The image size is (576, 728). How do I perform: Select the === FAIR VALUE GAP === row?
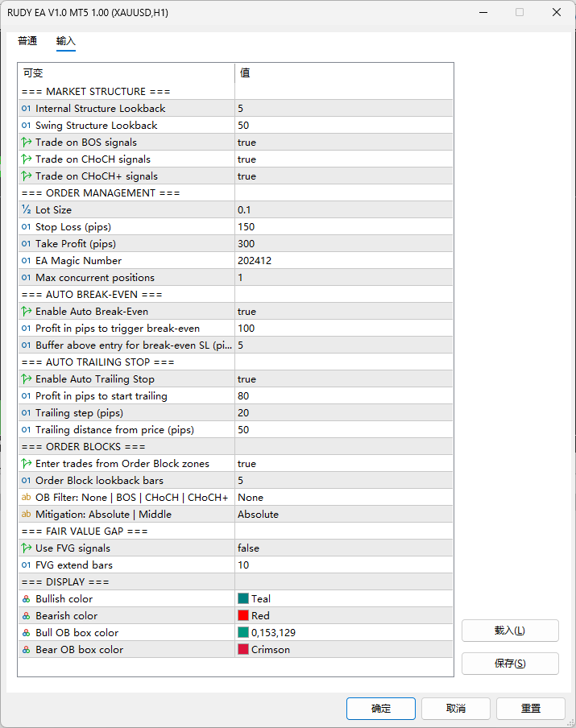point(235,532)
